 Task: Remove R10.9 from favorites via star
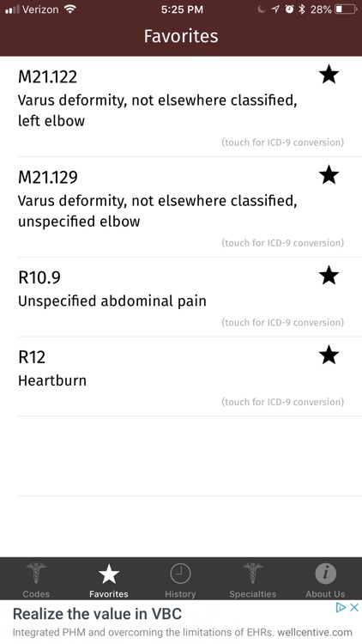click(329, 275)
